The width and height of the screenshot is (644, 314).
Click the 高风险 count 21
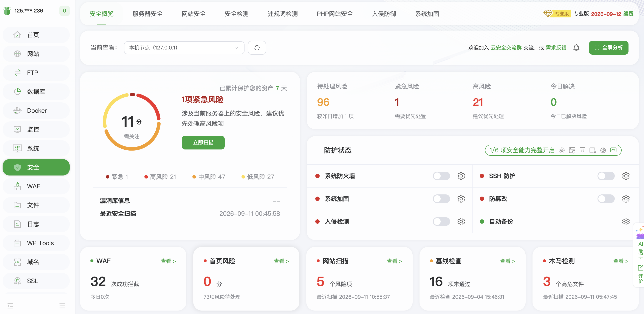pos(478,102)
